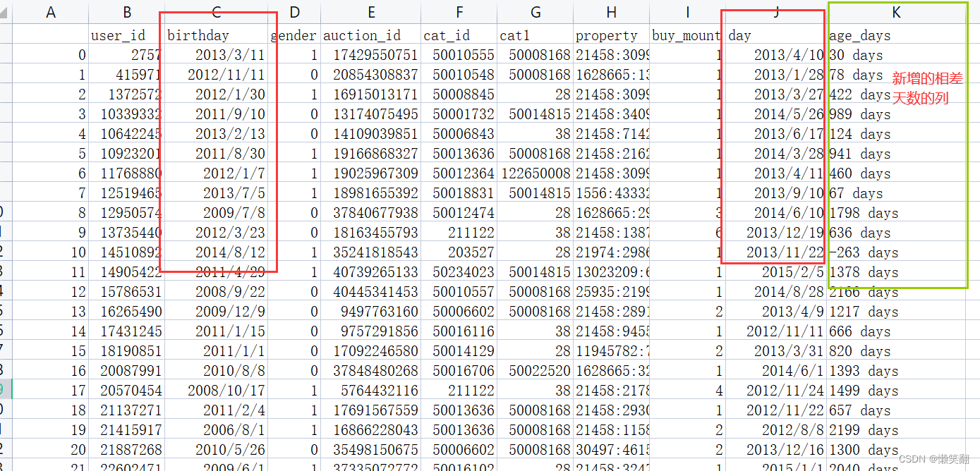
Task: Select birthday cell 2008/10/17
Action: tap(217, 391)
